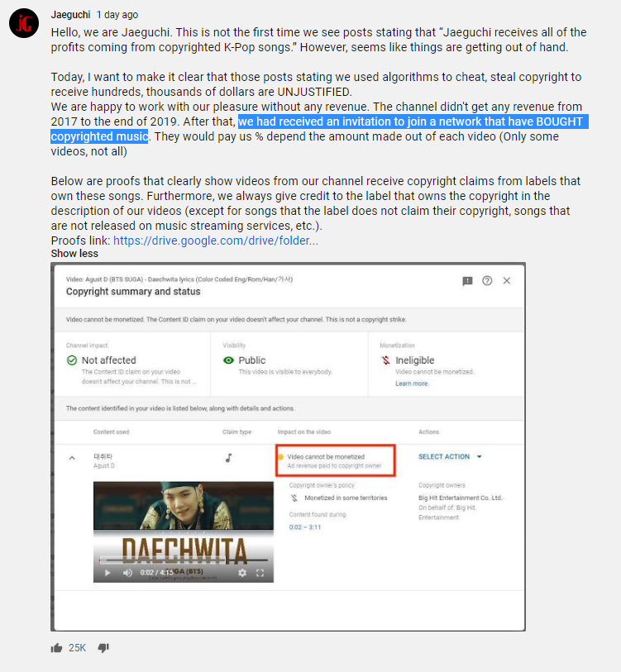
Task: Click the 0:02 – 3:11 content timestamp
Action: click(x=304, y=527)
